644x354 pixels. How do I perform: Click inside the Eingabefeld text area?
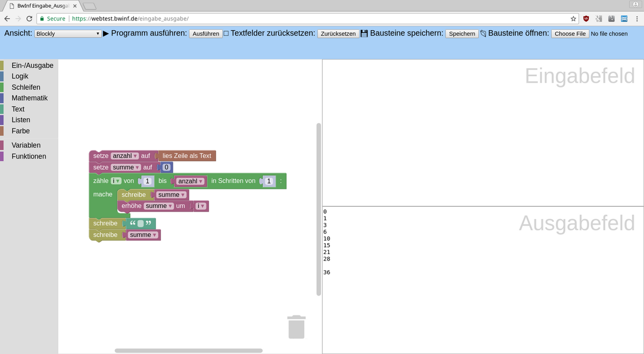[483, 133]
